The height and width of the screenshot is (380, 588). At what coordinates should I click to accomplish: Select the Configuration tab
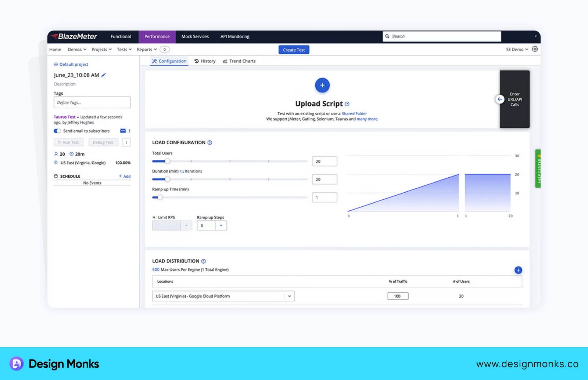click(169, 61)
